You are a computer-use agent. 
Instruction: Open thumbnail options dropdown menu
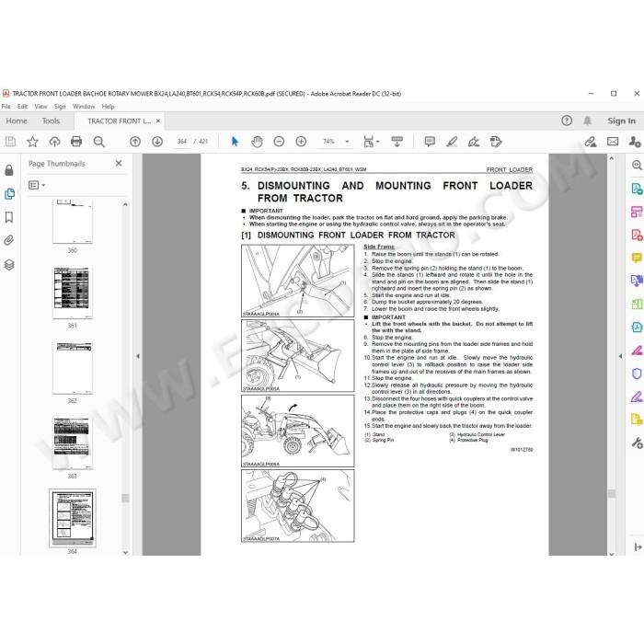point(37,185)
